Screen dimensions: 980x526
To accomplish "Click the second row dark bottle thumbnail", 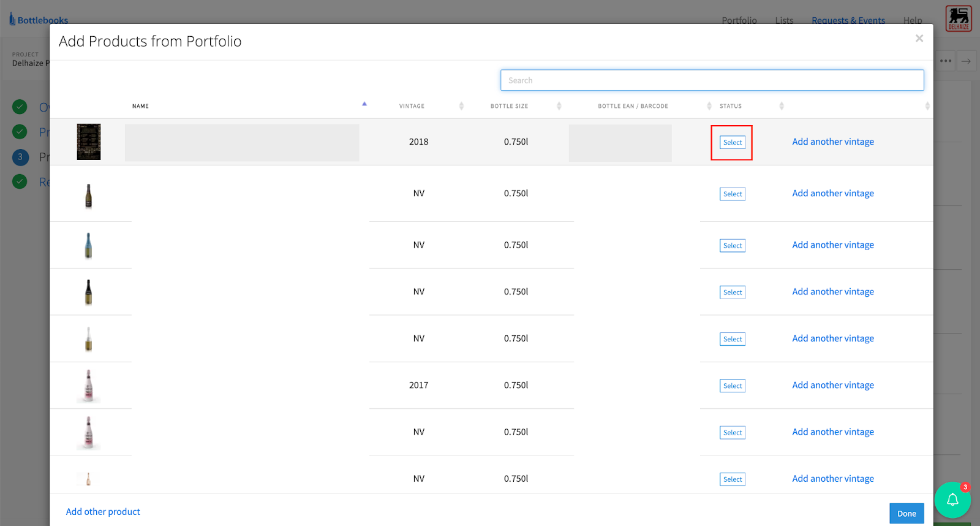I will [89, 196].
